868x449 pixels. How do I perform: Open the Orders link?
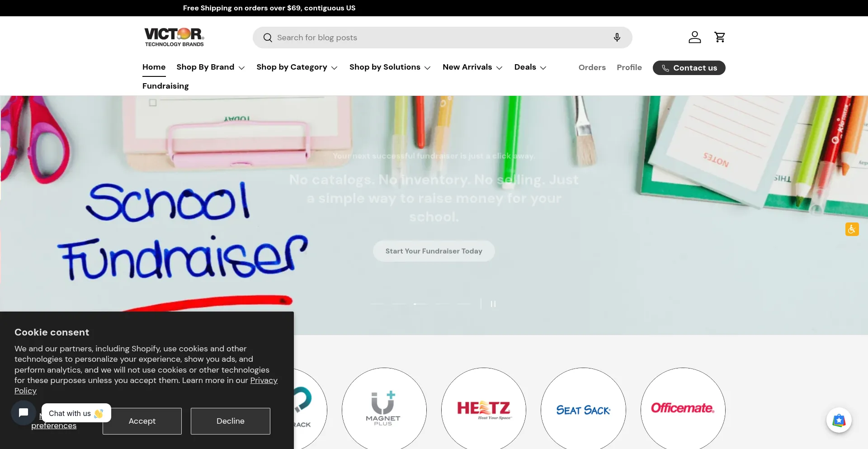click(592, 67)
